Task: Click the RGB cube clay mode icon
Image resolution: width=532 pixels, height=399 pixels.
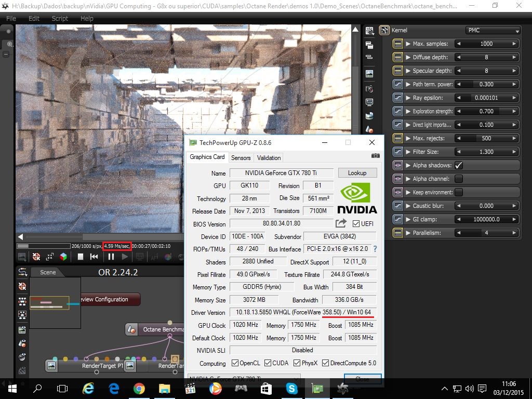Action: [63, 257]
